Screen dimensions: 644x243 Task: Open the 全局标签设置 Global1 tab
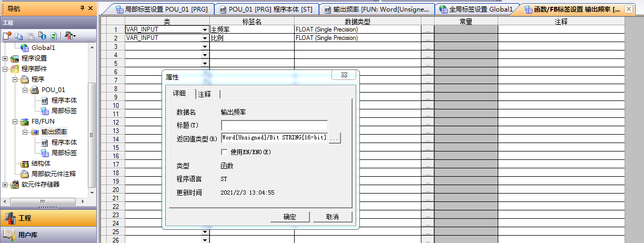point(476,9)
